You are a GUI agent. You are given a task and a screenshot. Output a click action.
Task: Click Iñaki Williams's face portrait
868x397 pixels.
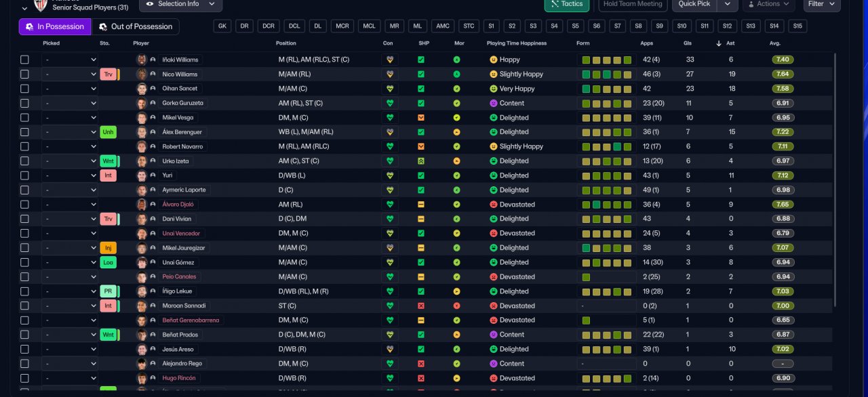141,60
